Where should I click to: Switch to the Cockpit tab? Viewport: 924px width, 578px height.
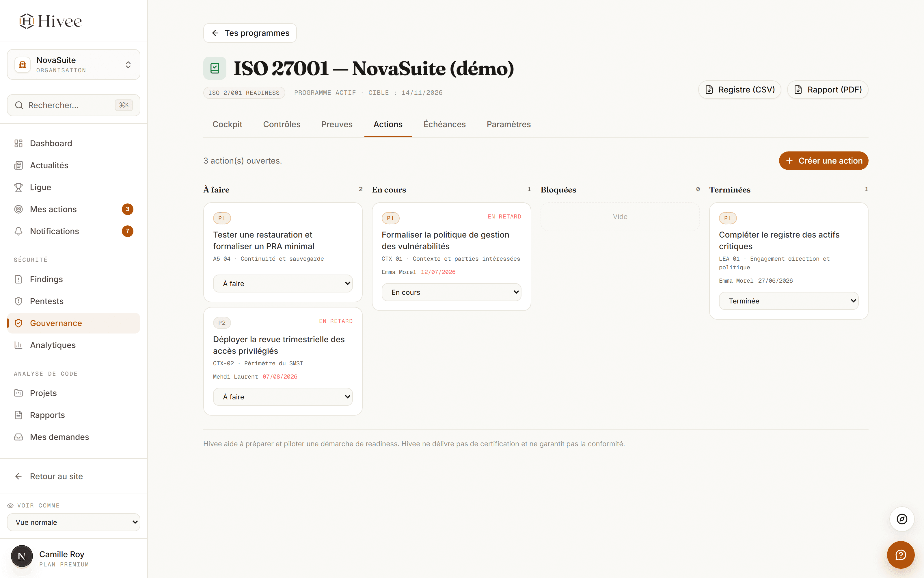[x=227, y=124]
